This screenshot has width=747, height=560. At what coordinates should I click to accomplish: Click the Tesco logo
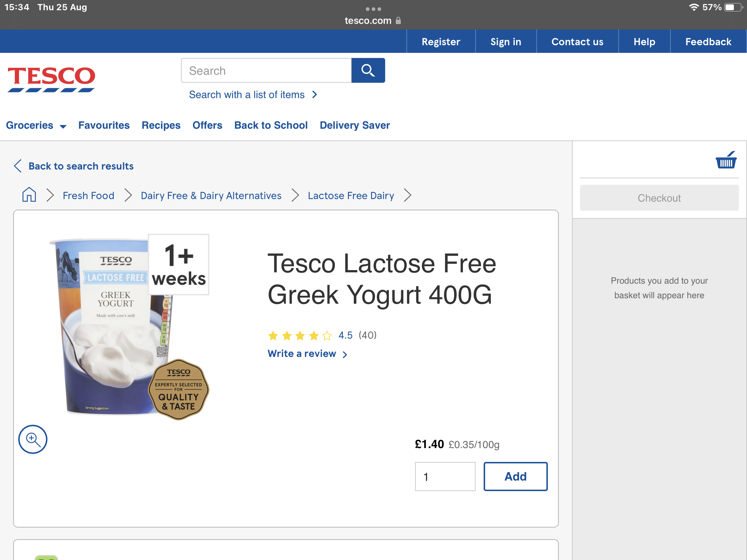point(51,79)
